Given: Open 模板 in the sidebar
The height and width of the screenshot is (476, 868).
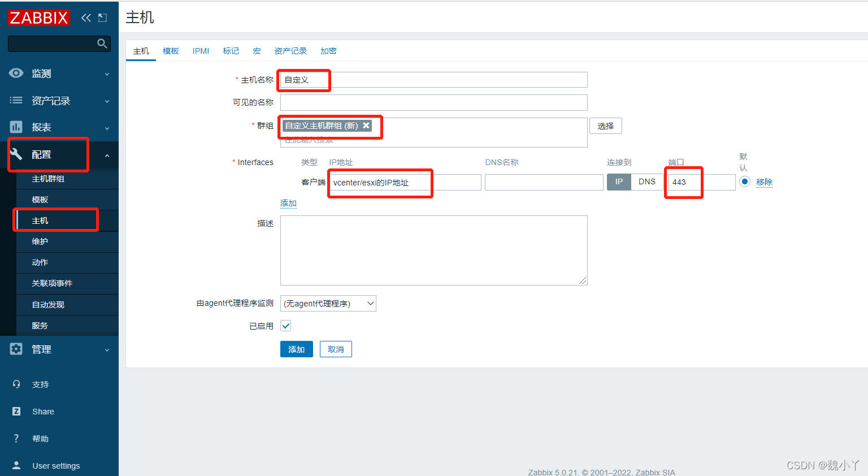Looking at the screenshot, I should [x=67, y=200].
